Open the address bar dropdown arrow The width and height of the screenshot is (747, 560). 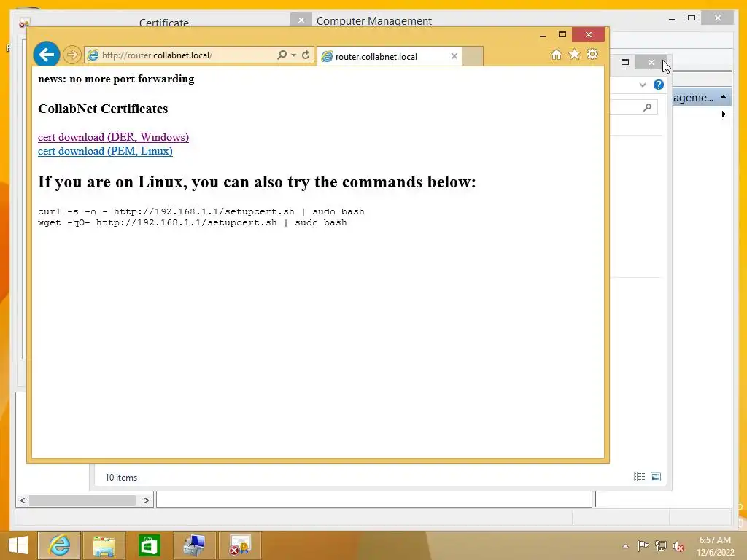tap(293, 55)
